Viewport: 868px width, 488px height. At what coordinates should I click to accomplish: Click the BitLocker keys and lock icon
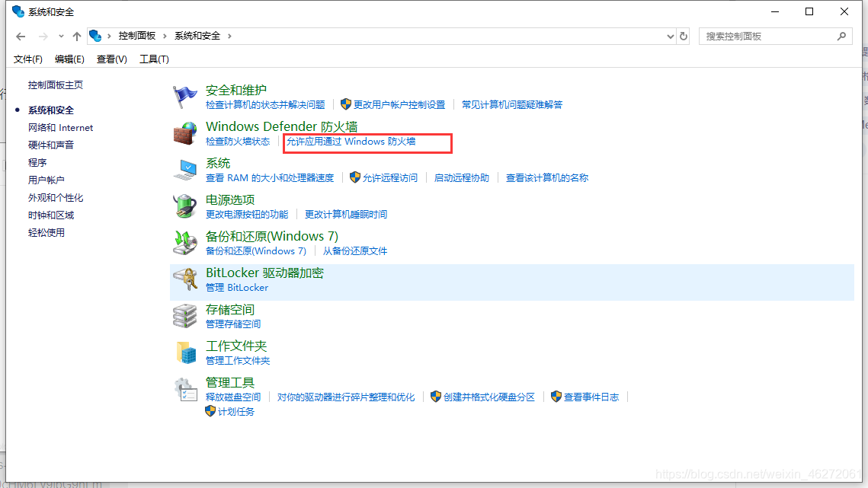[184, 279]
